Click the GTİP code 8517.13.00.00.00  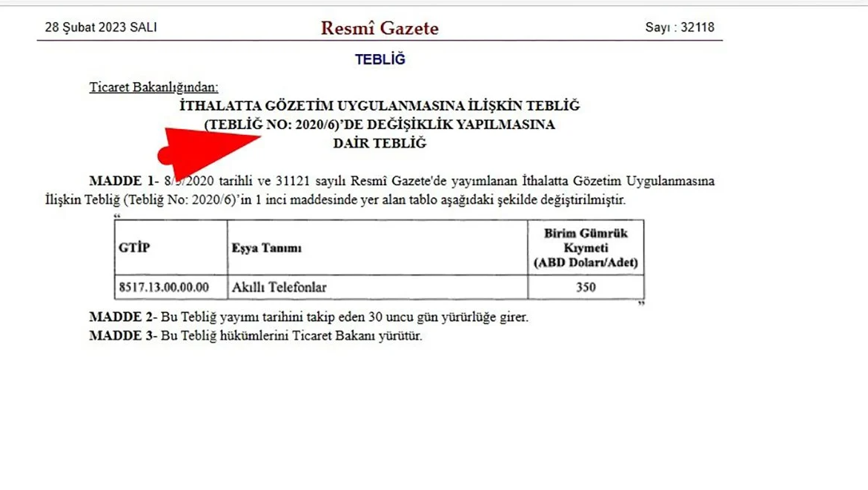(x=164, y=287)
